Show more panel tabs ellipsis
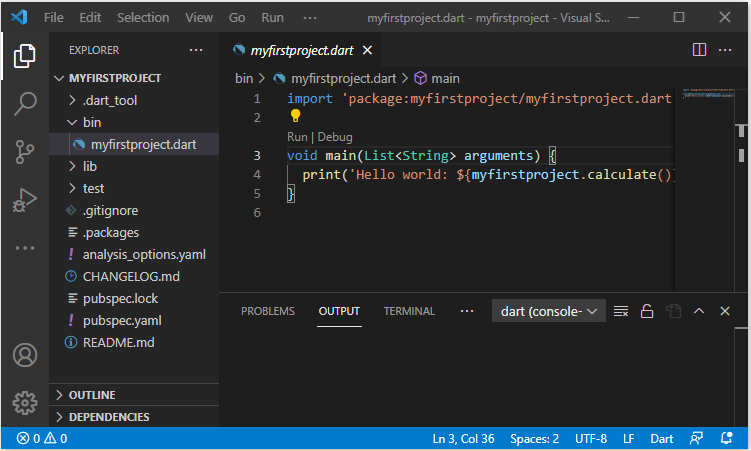The height and width of the screenshot is (451, 751). 467,311
